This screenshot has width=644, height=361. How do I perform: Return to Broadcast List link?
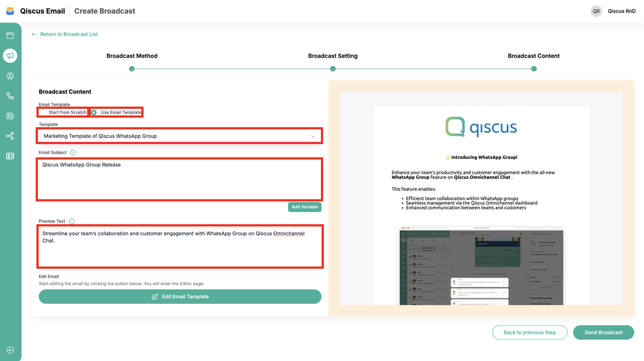(x=69, y=34)
